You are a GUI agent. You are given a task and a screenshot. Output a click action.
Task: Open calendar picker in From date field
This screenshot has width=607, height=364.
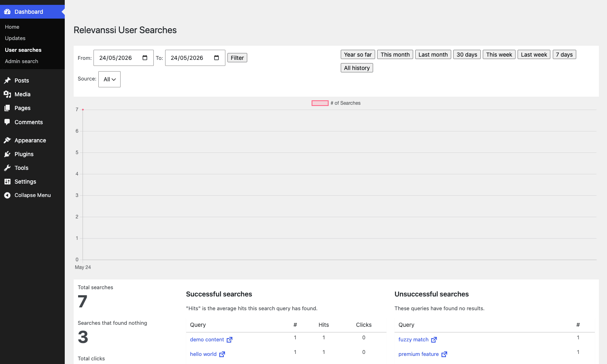click(x=145, y=58)
